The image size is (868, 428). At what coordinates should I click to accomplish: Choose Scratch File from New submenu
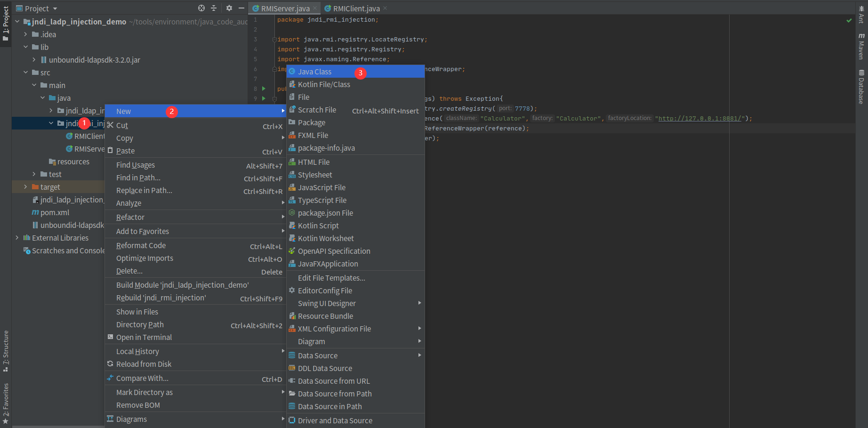355,110
